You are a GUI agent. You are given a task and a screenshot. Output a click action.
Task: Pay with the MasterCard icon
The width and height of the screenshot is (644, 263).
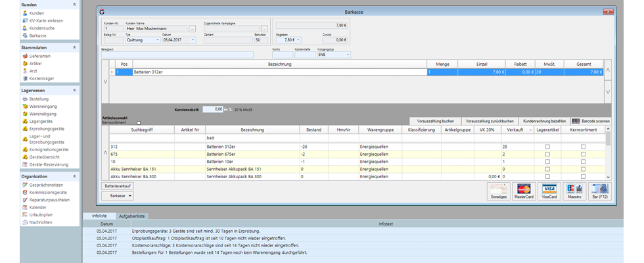524,191
